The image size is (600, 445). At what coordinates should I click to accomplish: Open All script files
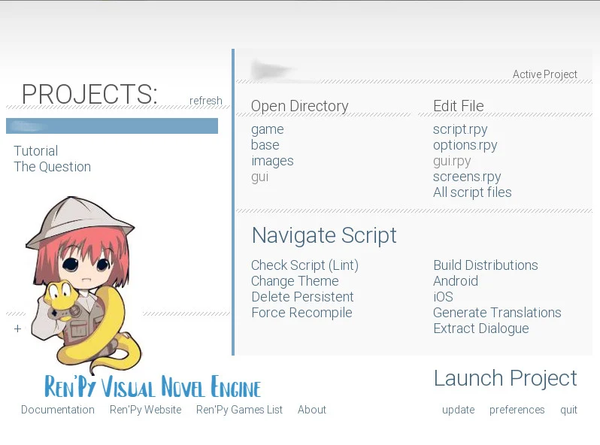[x=472, y=192]
